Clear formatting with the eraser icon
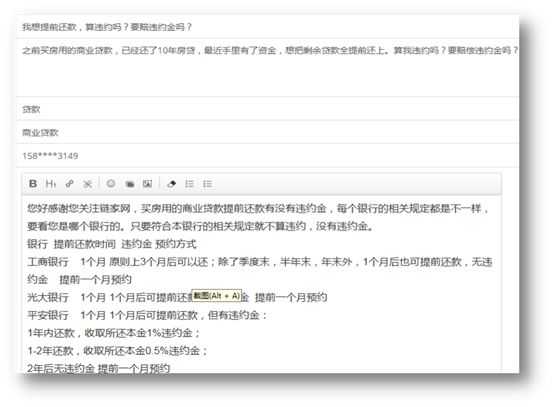553x407 pixels. point(171,184)
